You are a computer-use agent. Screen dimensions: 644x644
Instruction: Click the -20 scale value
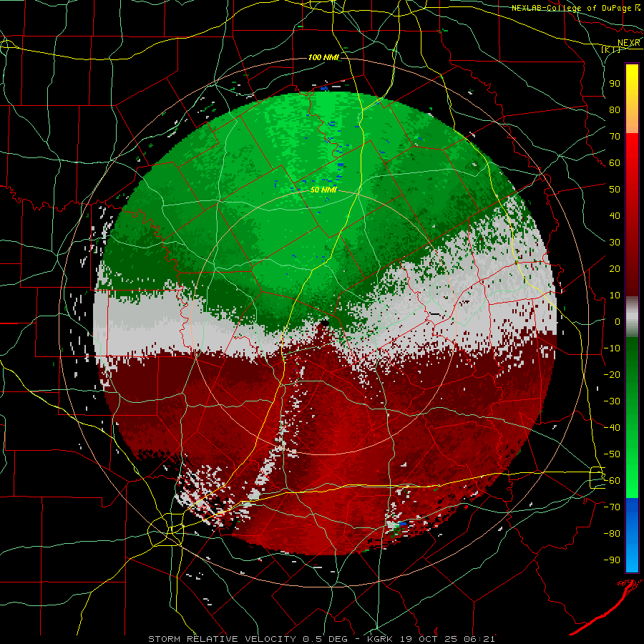click(612, 374)
